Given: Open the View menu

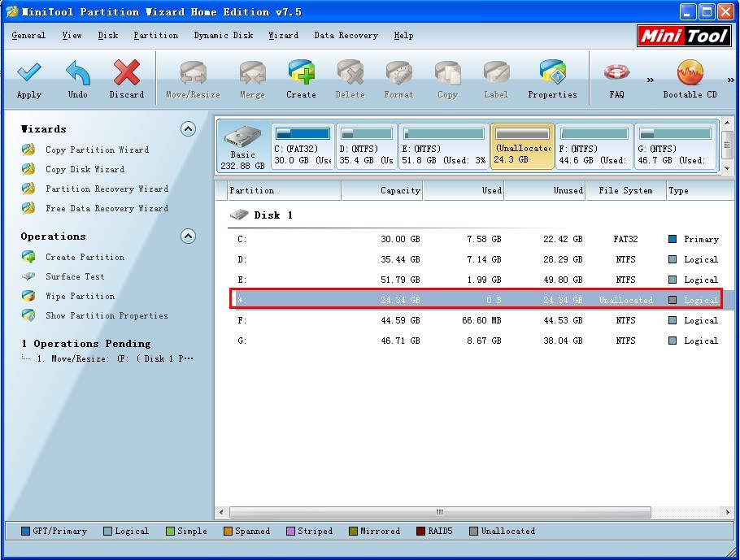Looking at the screenshot, I should (72, 36).
